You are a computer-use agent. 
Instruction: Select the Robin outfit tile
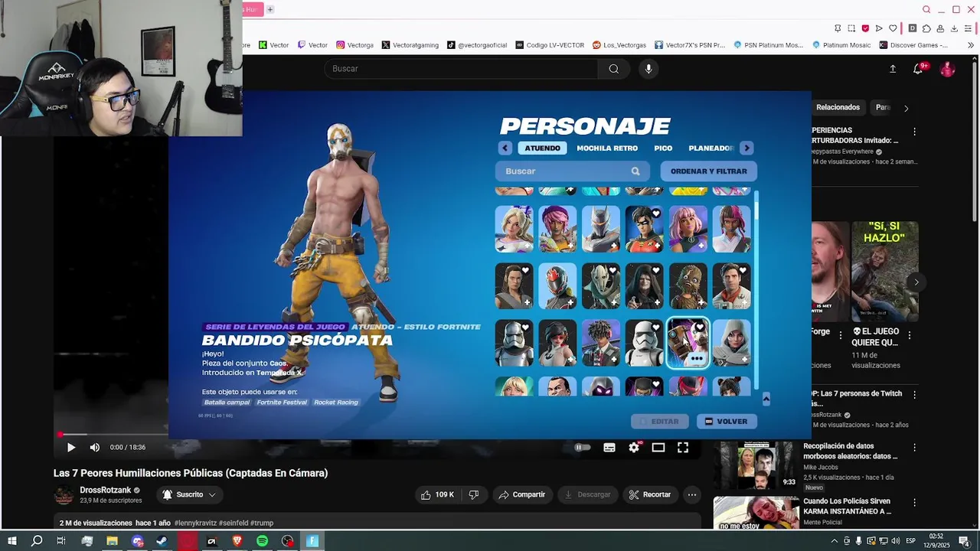(x=645, y=229)
